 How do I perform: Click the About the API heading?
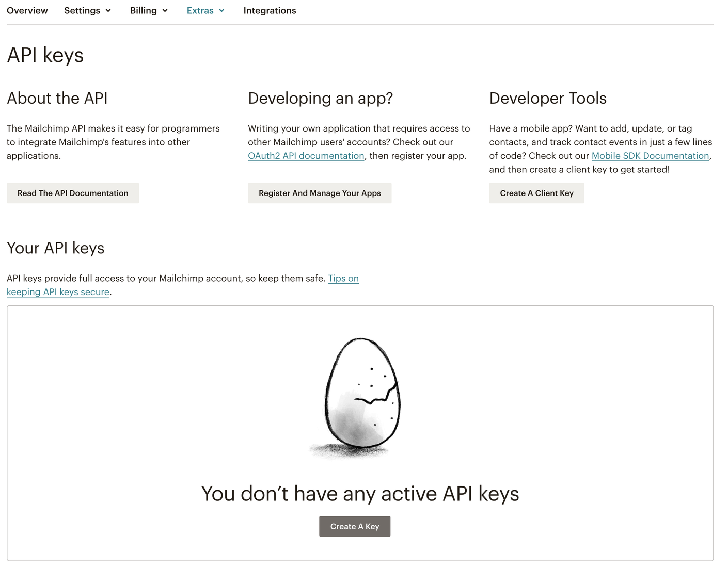tap(57, 98)
